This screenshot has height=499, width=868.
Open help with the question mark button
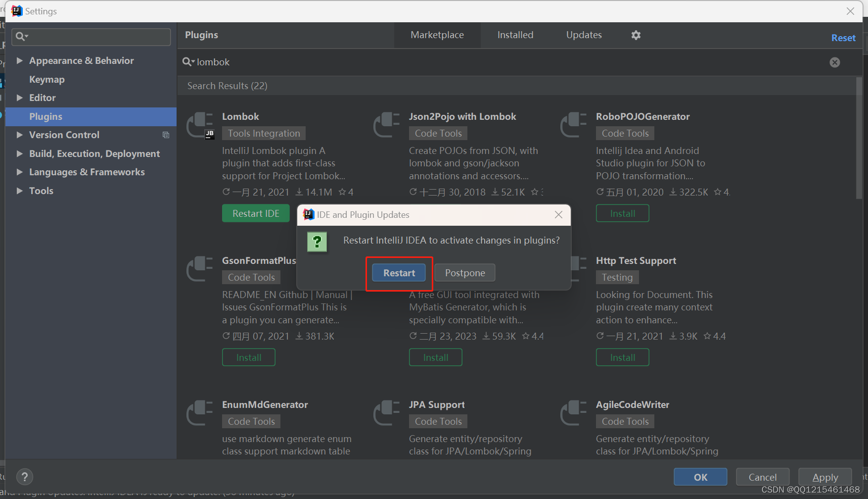click(25, 477)
